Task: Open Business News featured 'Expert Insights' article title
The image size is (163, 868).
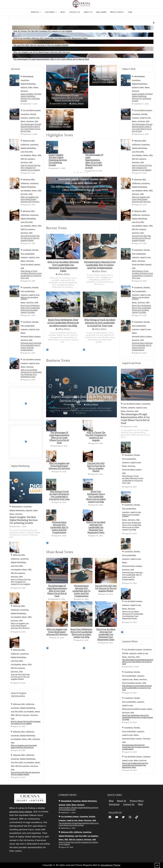Action: (81, 399)
